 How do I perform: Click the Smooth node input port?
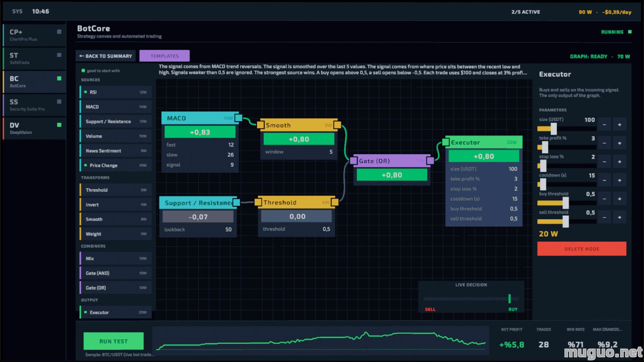(x=260, y=125)
